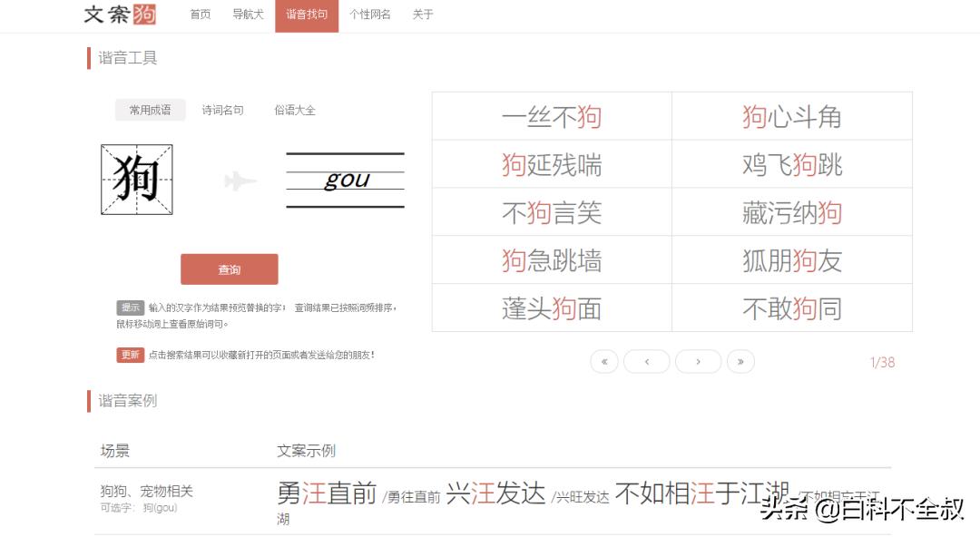This screenshot has height=537, width=980.
Task: Click the ‹ previous page icon
Action: 647,361
